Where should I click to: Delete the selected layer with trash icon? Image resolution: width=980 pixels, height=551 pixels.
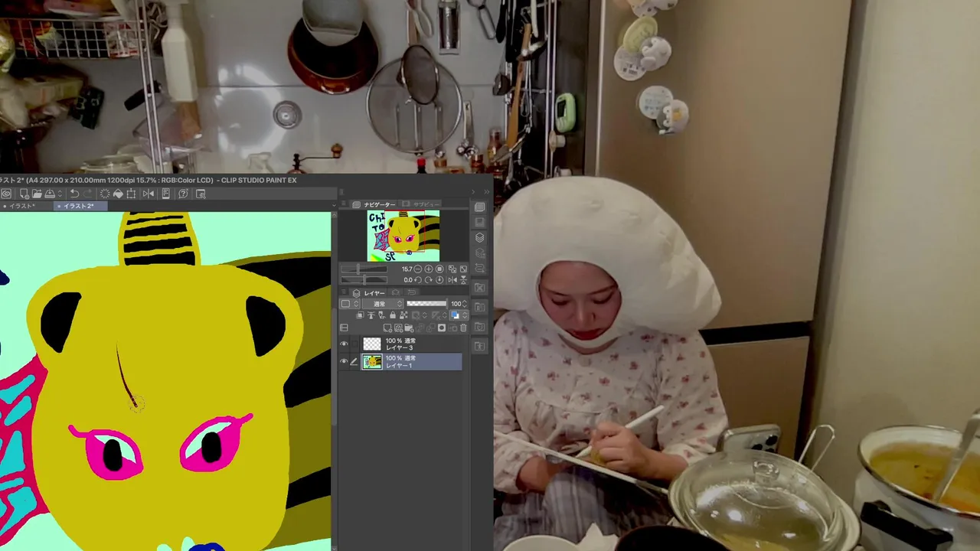pos(463,328)
